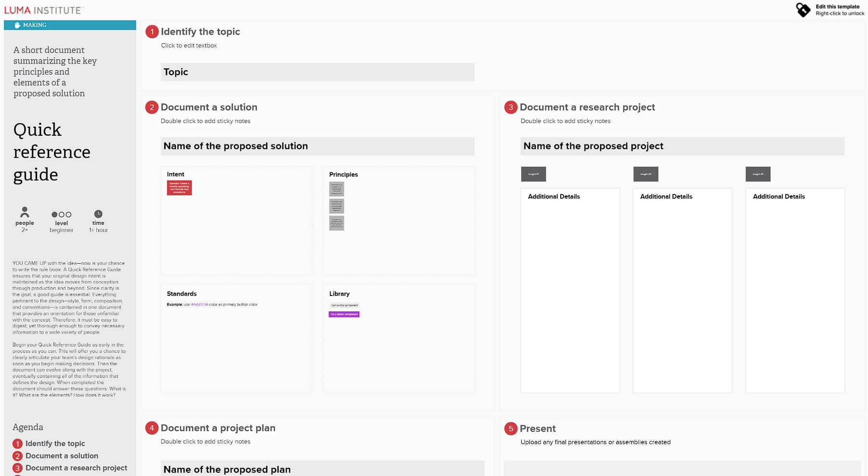Click the Name of the proposed plan field
This screenshot has width=868, height=476.
(322, 468)
